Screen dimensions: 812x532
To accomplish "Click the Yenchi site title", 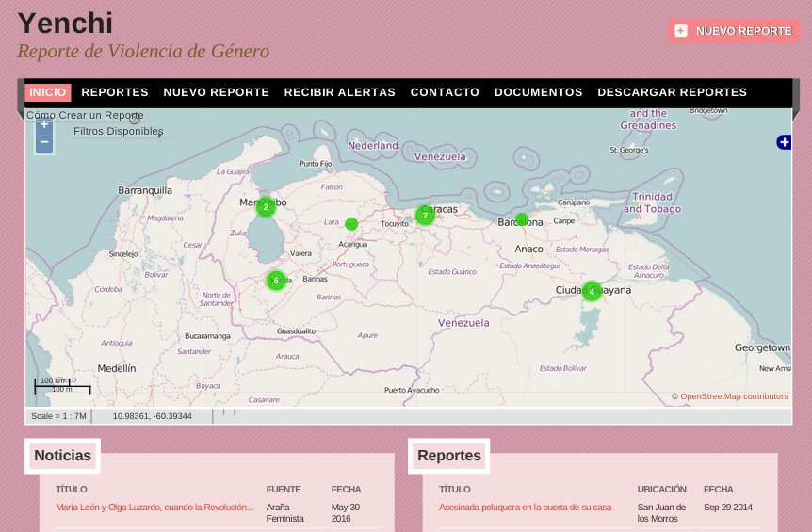I will (65, 24).
